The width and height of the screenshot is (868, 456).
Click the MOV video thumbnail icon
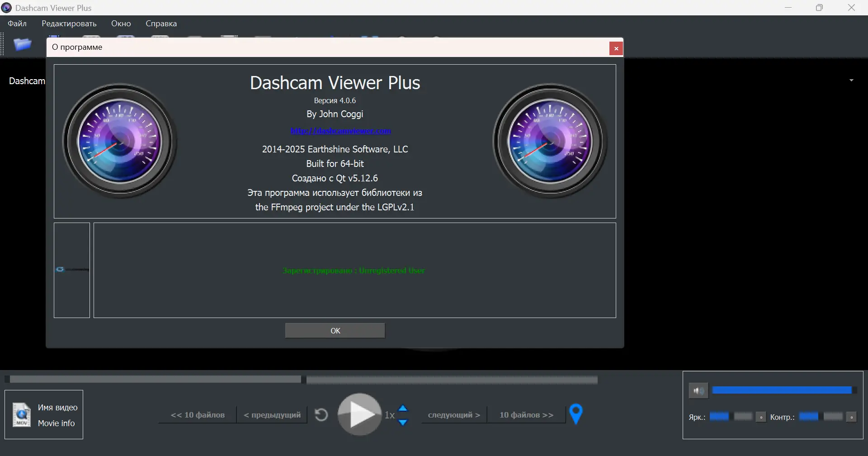pyautogui.click(x=21, y=414)
